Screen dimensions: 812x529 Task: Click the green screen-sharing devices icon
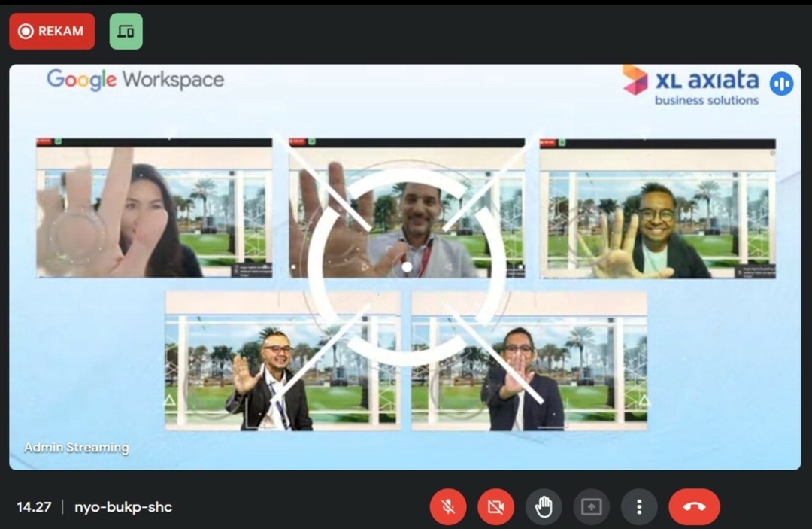126,32
